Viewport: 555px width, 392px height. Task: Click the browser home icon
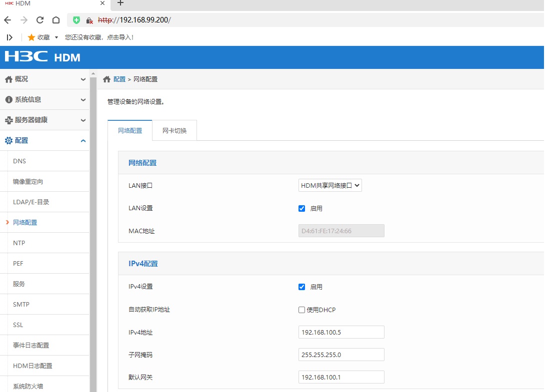point(56,20)
